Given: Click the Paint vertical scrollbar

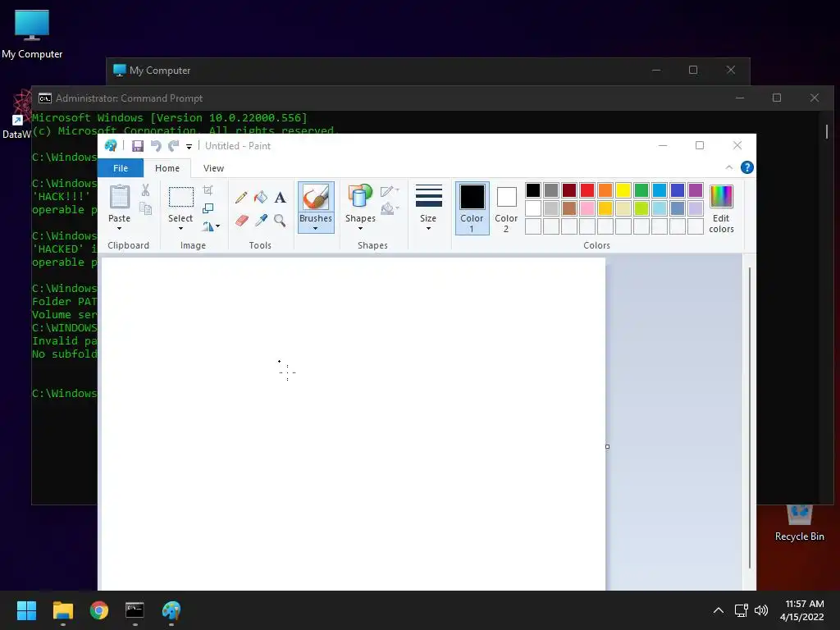Looking at the screenshot, I should (x=750, y=418).
